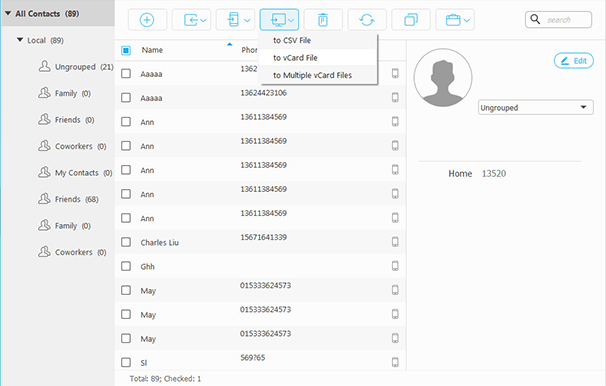Viewport: 606px width, 386px height.
Task: Click the Edit button
Action: 574,61
